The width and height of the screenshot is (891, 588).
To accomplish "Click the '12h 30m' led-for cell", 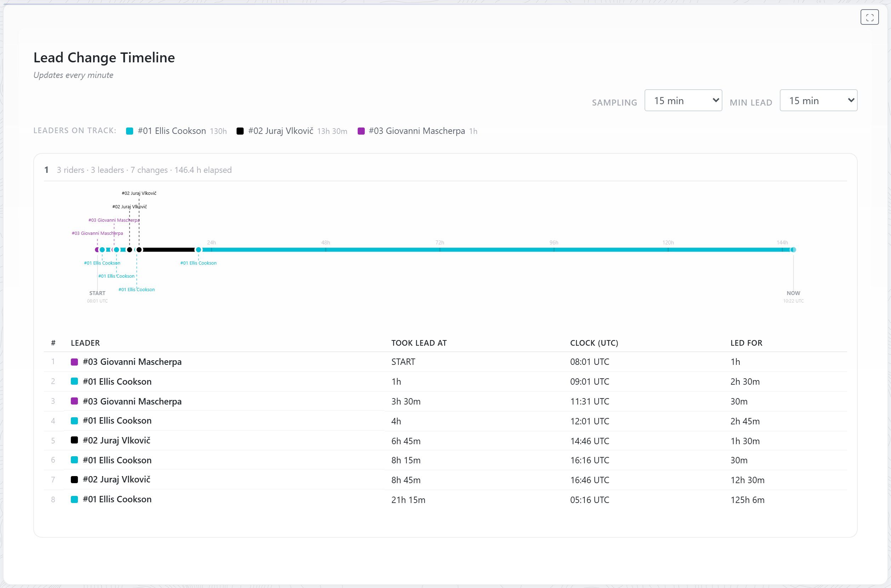I will point(748,480).
